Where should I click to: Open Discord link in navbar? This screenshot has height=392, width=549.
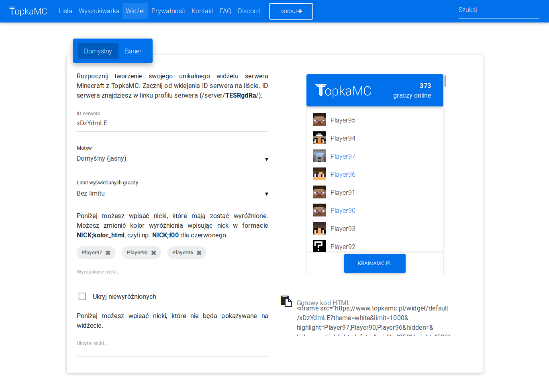click(x=249, y=11)
